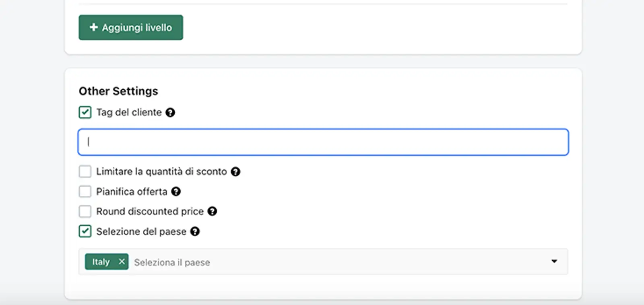Click the help icon next to Pianifica offerta
Viewport: 644px width, 305px height.
tap(176, 192)
